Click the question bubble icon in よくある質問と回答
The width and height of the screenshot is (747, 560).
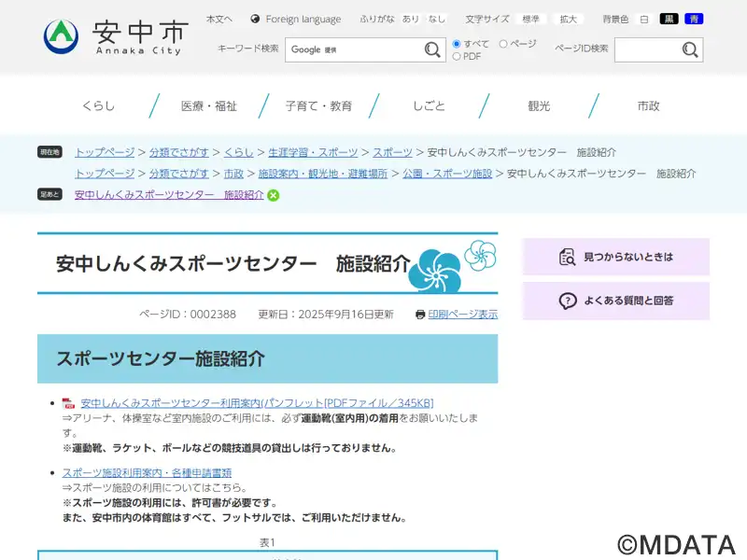tap(567, 301)
